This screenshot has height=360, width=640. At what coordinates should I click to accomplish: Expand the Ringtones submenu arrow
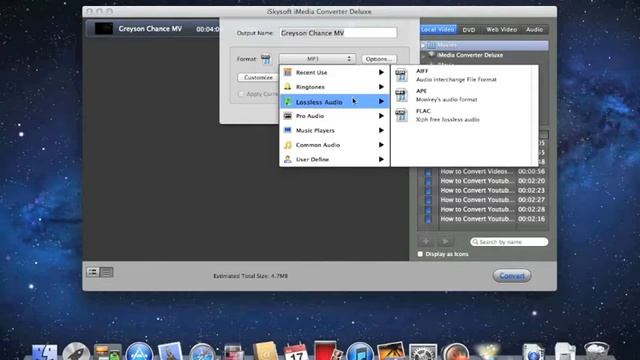point(381,87)
